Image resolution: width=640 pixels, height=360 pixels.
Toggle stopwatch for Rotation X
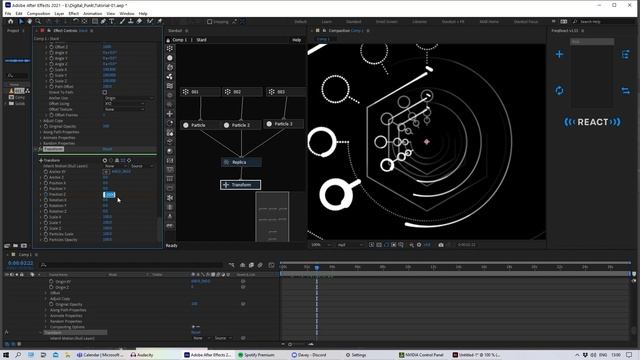pos(46,200)
